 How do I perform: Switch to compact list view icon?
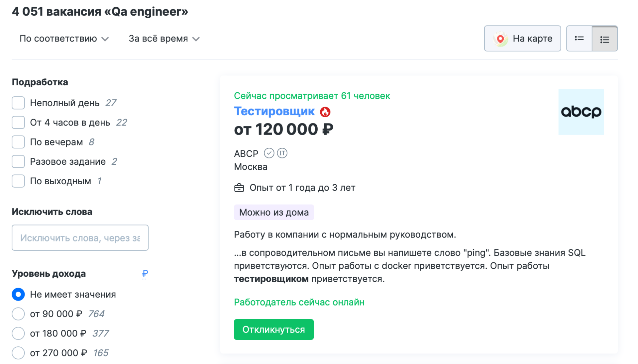pos(579,39)
